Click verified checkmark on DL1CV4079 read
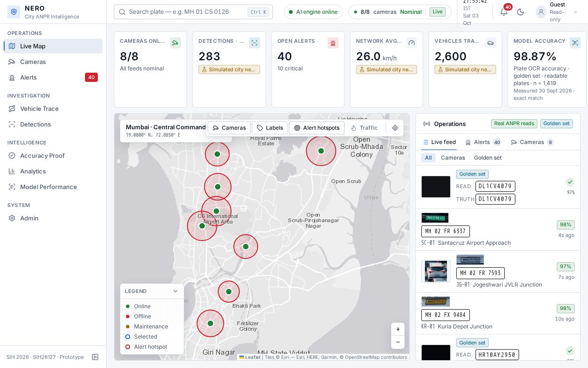This screenshot has height=368, width=588. [x=570, y=182]
